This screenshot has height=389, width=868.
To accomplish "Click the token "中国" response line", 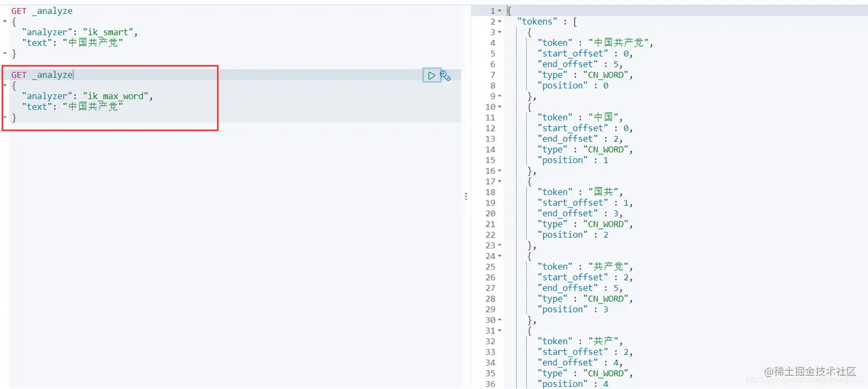I will tap(580, 118).
